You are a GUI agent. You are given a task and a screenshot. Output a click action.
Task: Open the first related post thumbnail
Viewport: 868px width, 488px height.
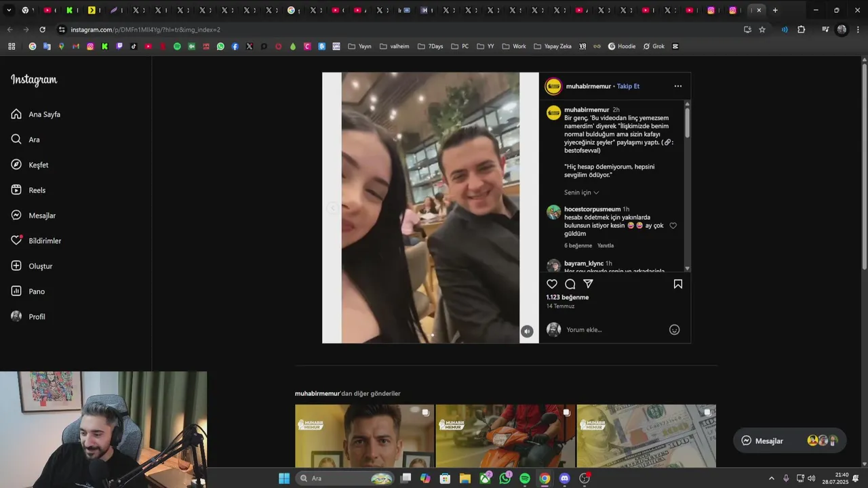364,436
